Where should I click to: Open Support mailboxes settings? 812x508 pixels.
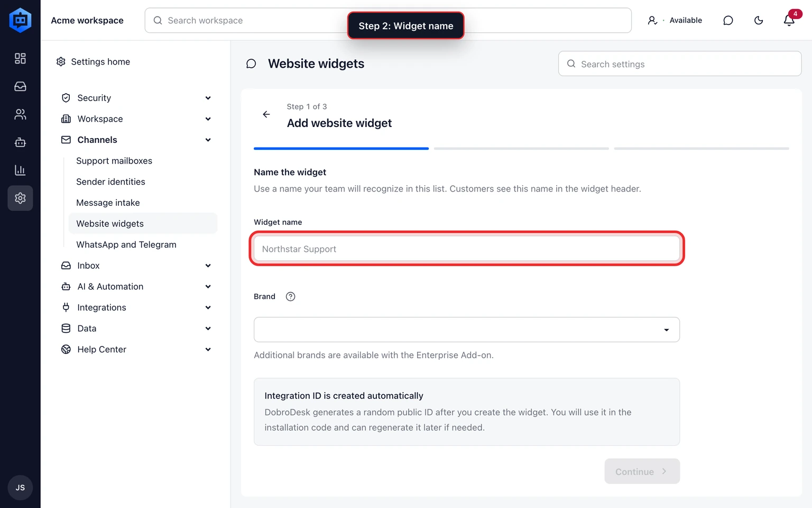[x=114, y=161]
